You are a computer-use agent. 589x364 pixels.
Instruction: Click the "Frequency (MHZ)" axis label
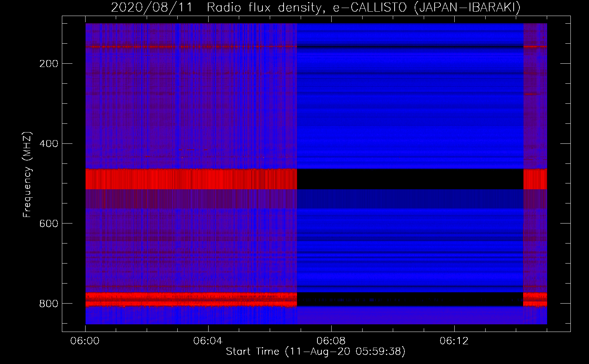pos(27,175)
